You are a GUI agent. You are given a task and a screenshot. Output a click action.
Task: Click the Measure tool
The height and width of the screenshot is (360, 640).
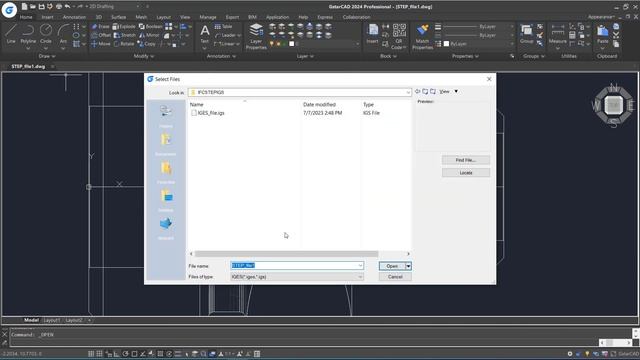[x=558, y=34]
